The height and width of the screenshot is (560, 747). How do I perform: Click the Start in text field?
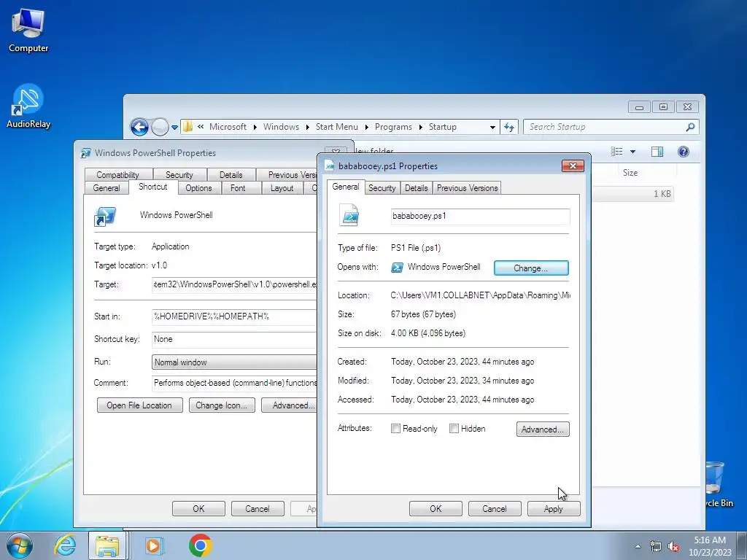pyautogui.click(x=234, y=316)
